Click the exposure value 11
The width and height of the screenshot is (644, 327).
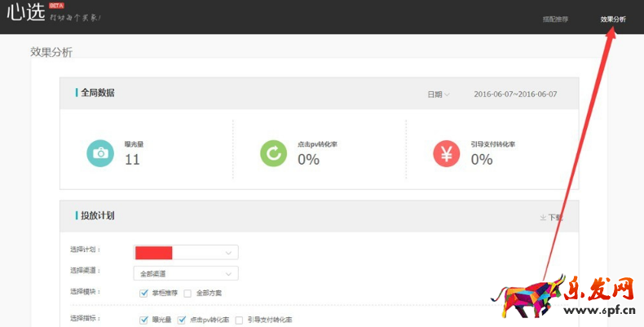click(x=132, y=159)
